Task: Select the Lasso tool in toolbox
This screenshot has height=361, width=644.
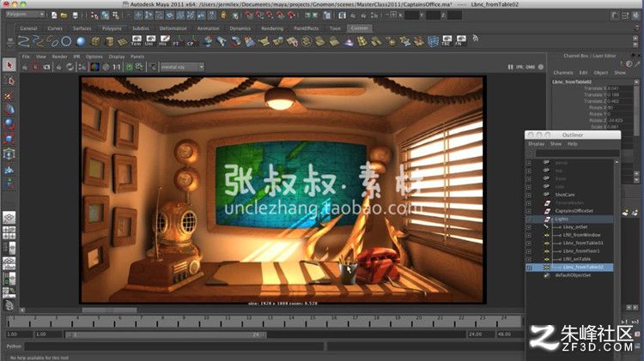Action: 9,81
